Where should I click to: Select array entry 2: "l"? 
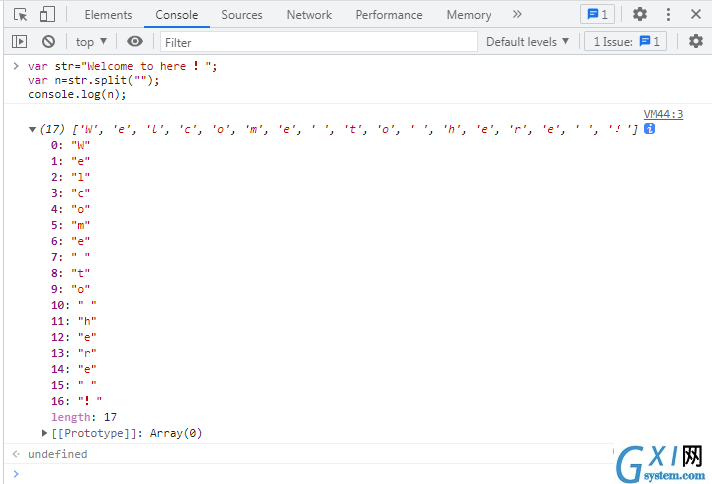point(70,177)
